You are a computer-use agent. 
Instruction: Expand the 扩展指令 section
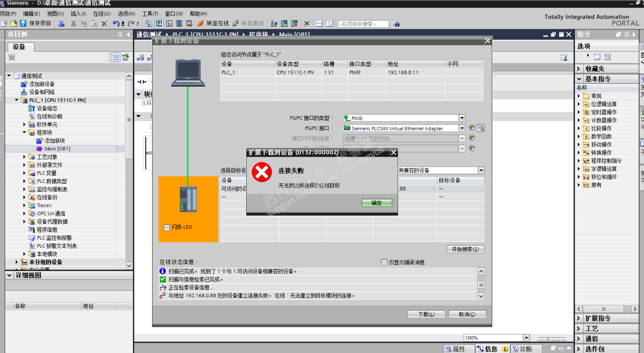point(579,318)
